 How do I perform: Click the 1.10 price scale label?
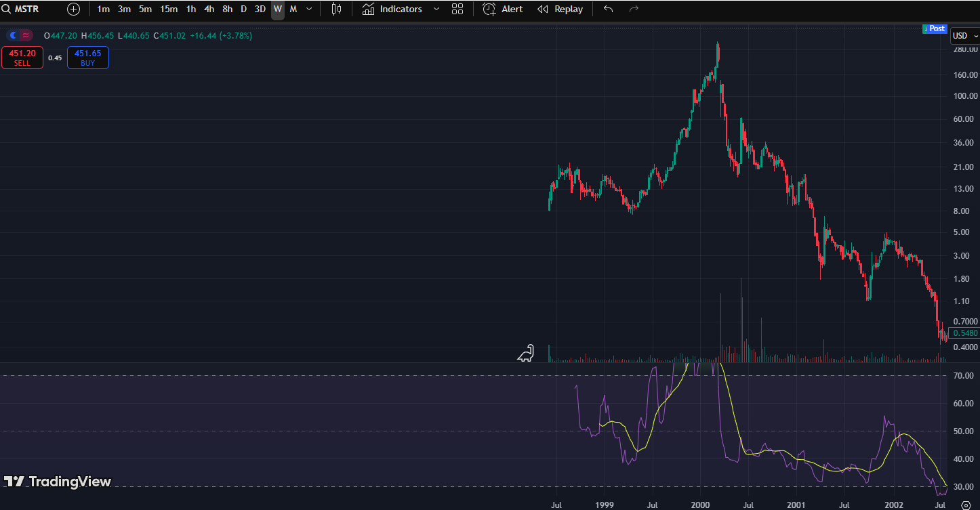961,301
